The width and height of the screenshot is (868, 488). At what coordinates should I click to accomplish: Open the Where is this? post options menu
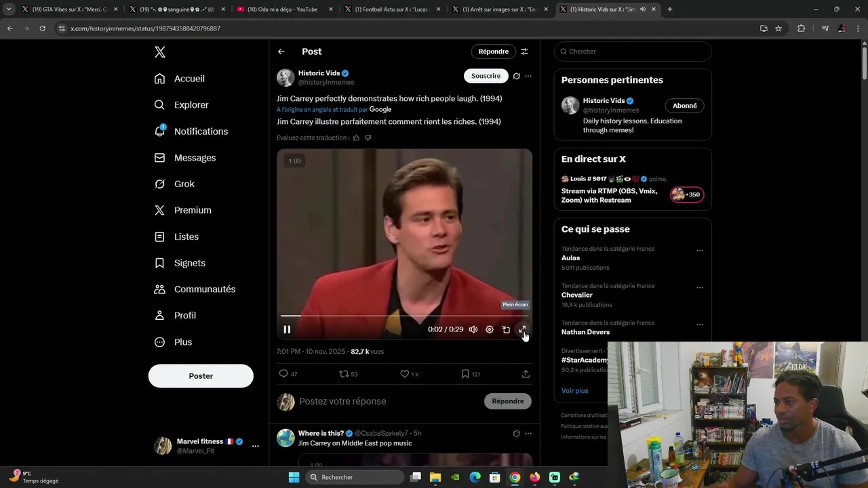[528, 434]
